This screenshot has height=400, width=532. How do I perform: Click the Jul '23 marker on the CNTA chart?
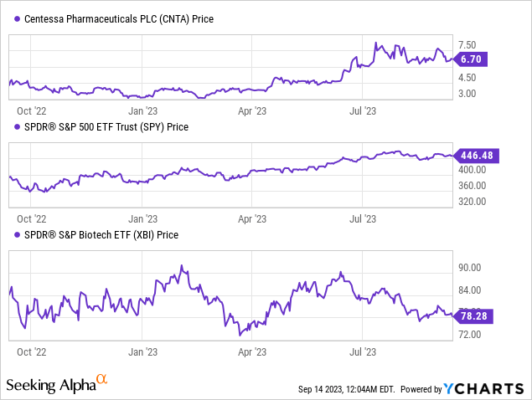click(360, 109)
